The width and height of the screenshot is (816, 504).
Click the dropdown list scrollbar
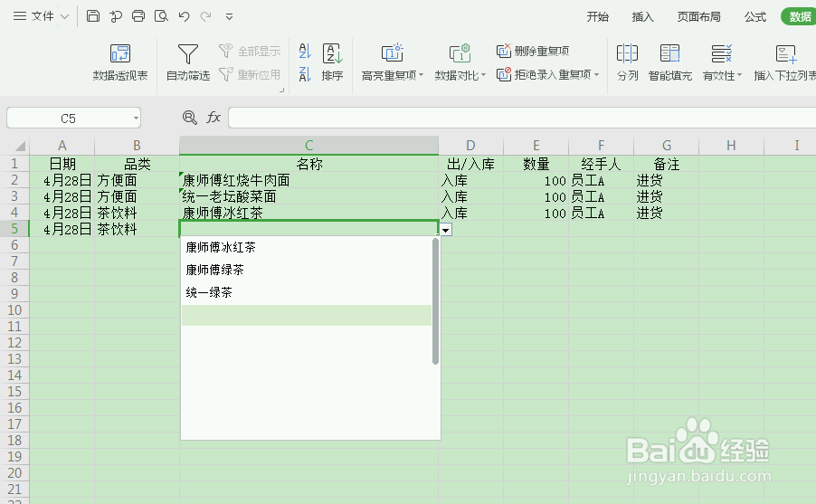tap(435, 301)
